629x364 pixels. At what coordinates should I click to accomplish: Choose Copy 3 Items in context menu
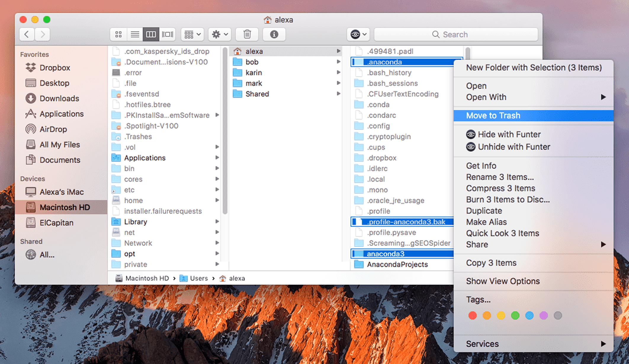tap(491, 263)
